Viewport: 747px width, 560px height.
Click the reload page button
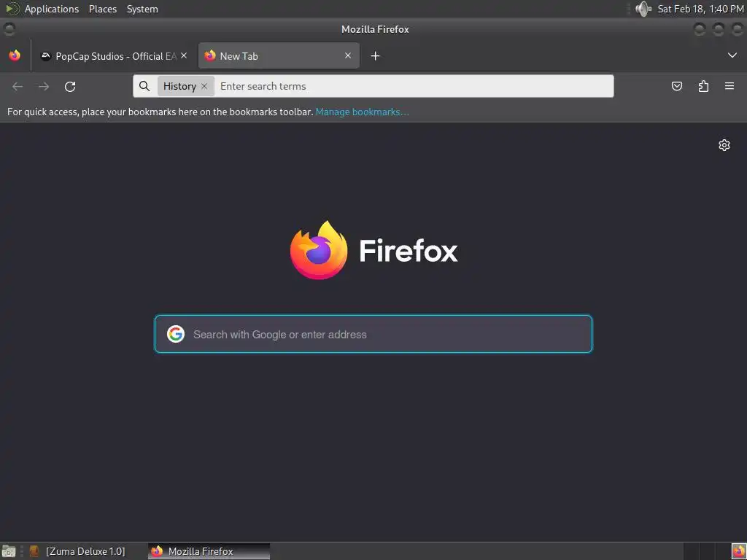tap(70, 86)
